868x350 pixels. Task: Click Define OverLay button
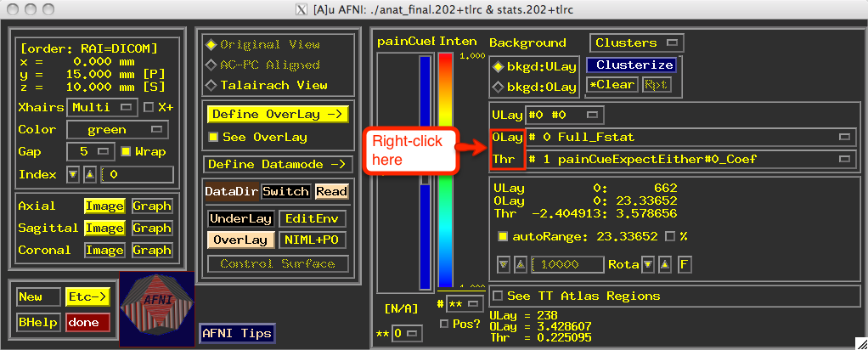coord(278,115)
